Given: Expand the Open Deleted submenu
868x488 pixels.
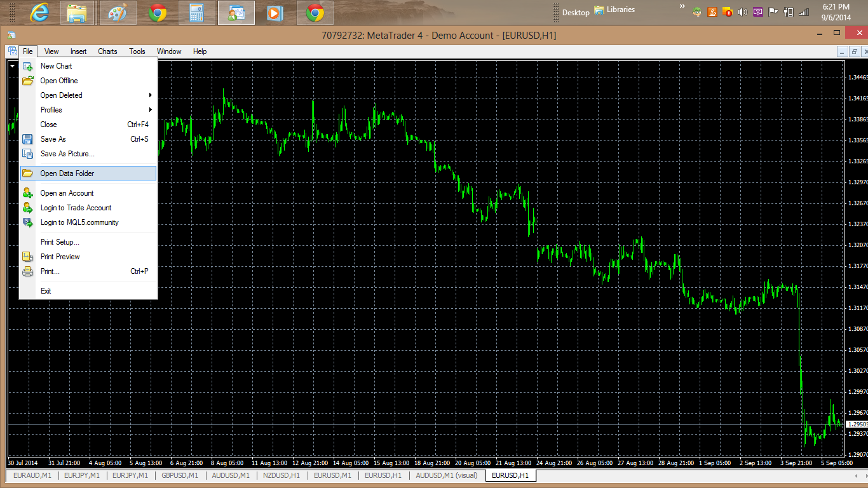Looking at the screenshot, I should pyautogui.click(x=88, y=95).
